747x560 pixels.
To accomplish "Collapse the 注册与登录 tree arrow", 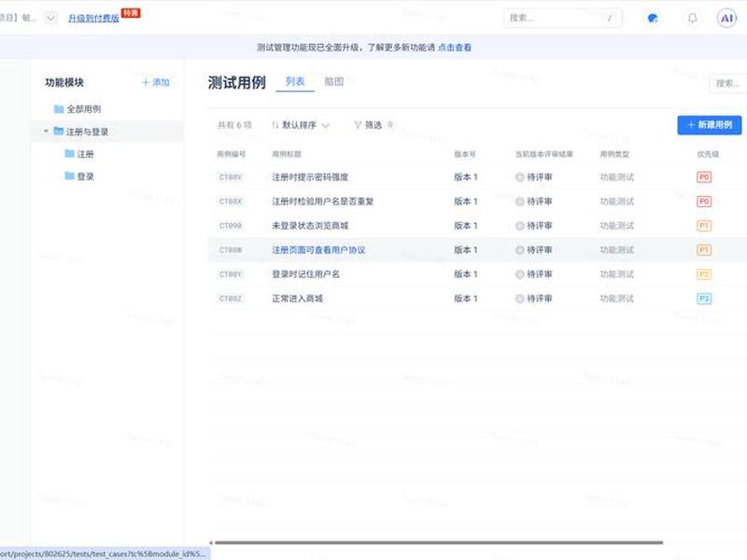I will coord(46,131).
